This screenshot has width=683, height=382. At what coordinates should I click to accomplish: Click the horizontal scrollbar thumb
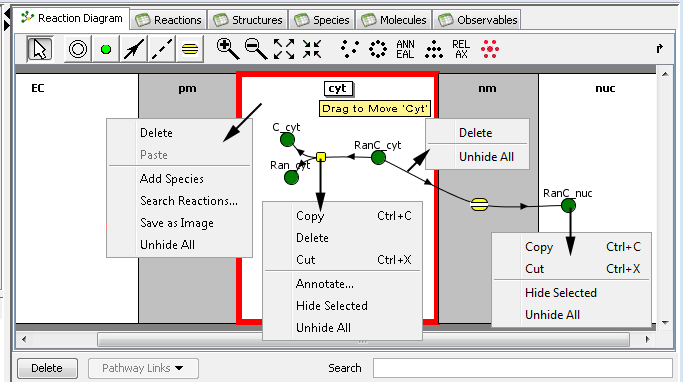[x=363, y=339]
